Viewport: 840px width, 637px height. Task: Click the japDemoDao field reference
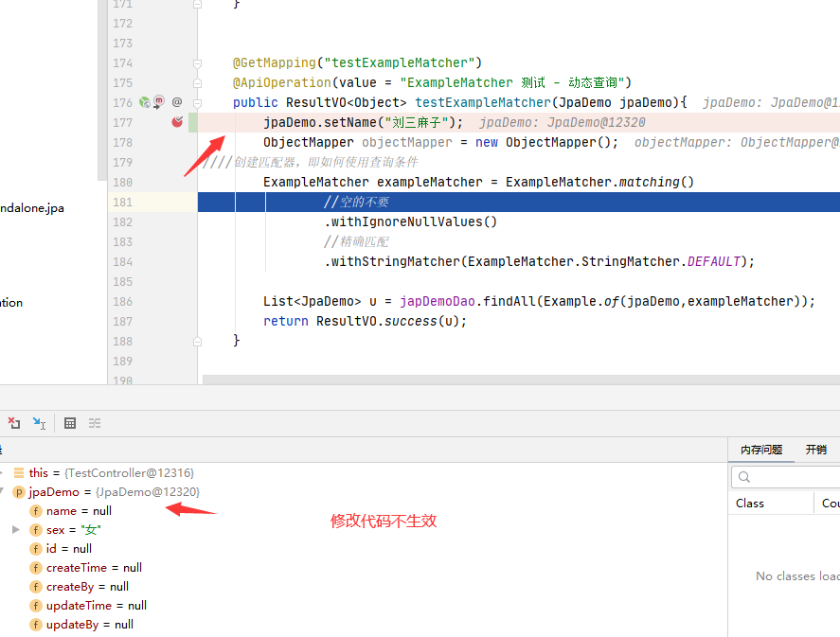pos(438,301)
